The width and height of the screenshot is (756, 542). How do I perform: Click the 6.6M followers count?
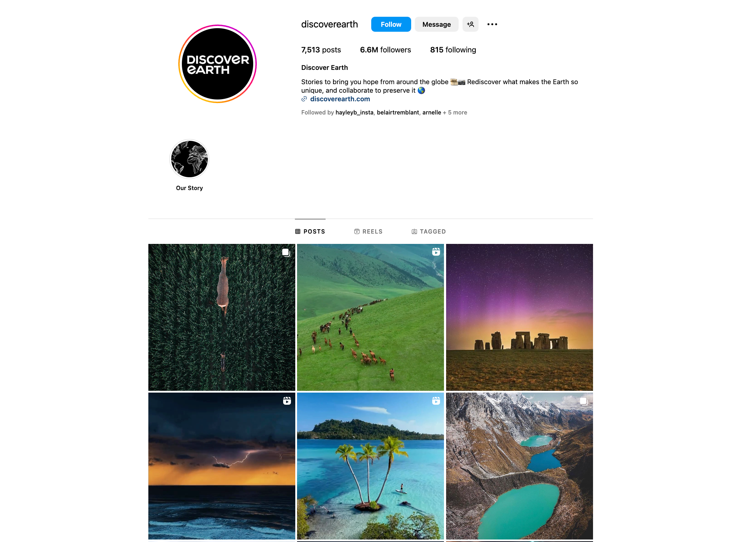(385, 50)
